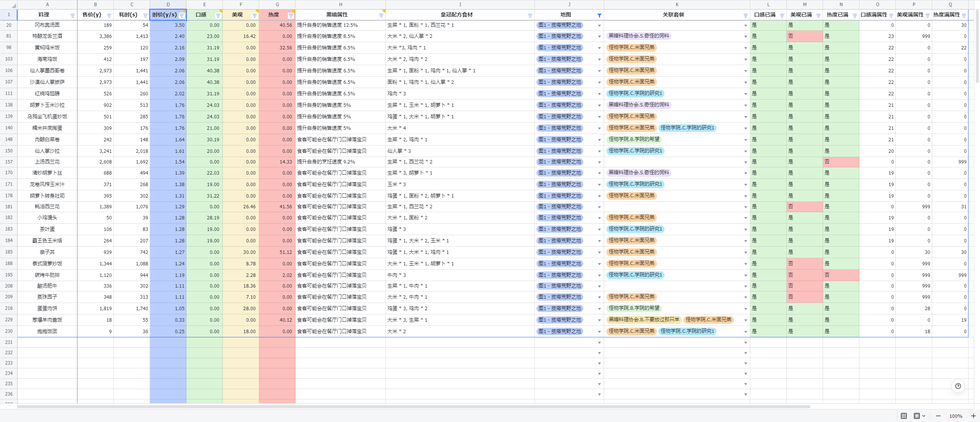This screenshot has height=422, width=980.
Task: Click 黑暗料理协会.B.不要放过那只羊 tag
Action: coord(644,320)
